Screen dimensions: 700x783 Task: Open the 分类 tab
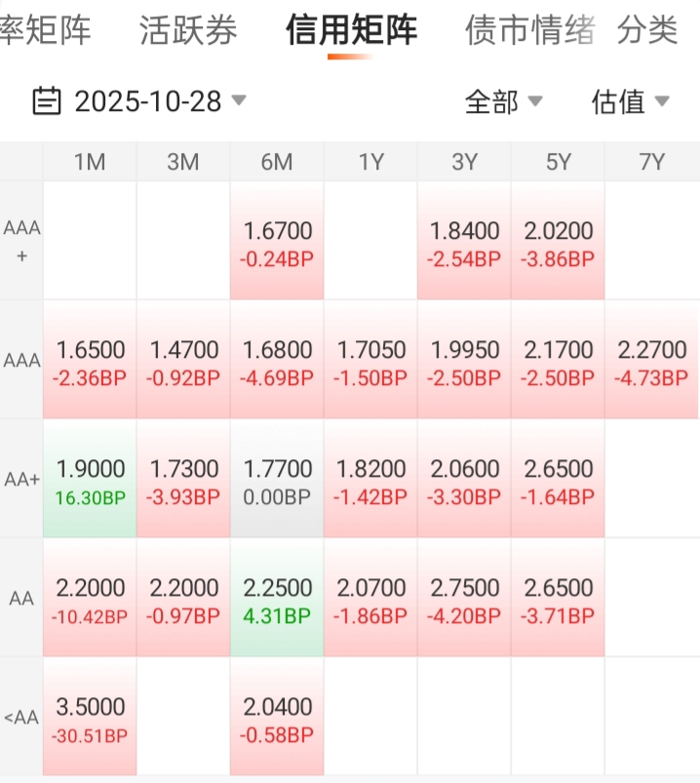(647, 30)
